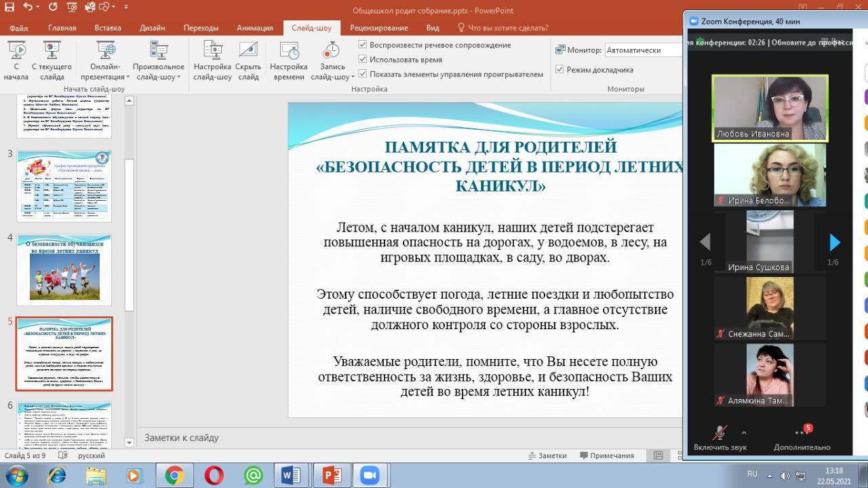Switch to the Главная tab
Image resolution: width=868 pixels, height=488 pixels.
click(x=61, y=28)
